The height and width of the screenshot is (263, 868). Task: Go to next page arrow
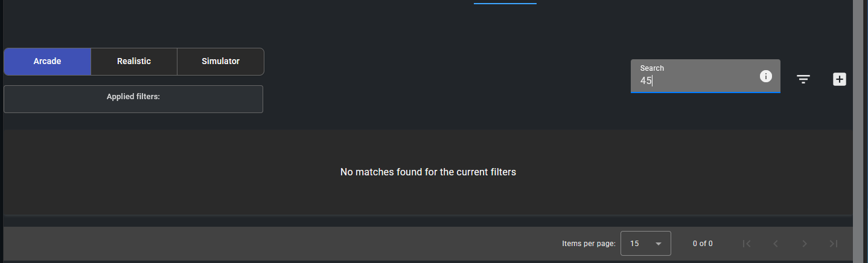805,244
